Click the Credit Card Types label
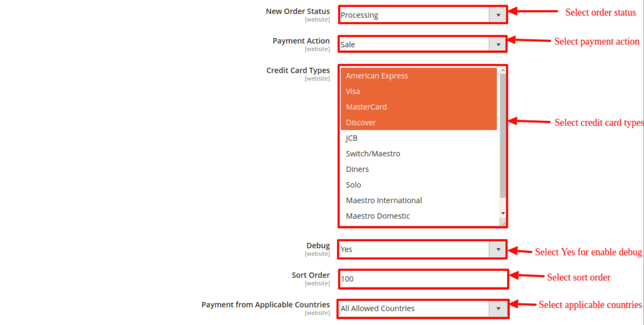 (298, 71)
